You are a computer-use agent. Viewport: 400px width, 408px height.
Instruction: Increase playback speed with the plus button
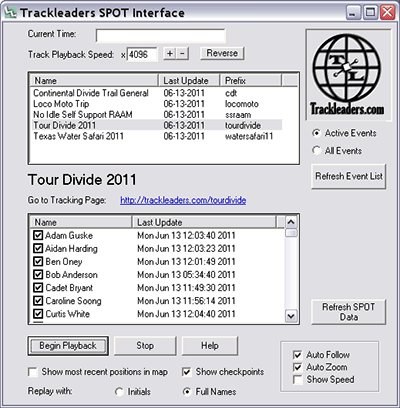(x=170, y=53)
